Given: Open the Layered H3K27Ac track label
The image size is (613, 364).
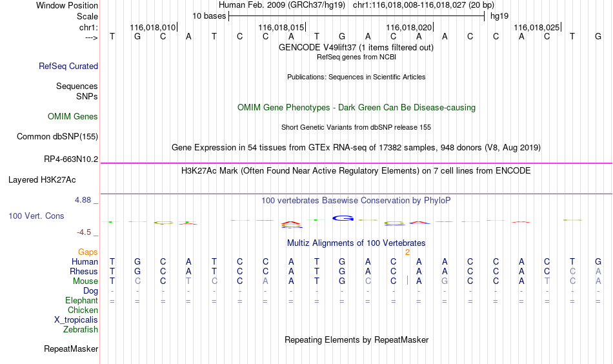Looking at the screenshot, I should point(42,180).
